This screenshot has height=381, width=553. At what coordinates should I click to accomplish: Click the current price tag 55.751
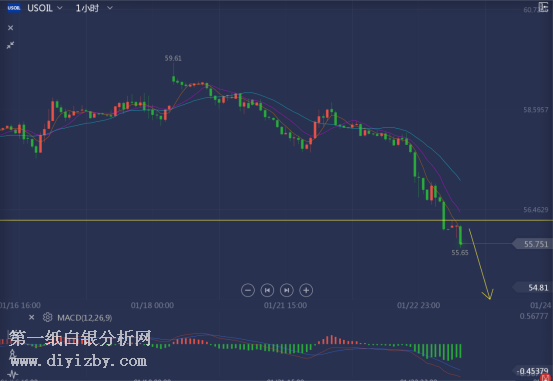pyautogui.click(x=533, y=244)
